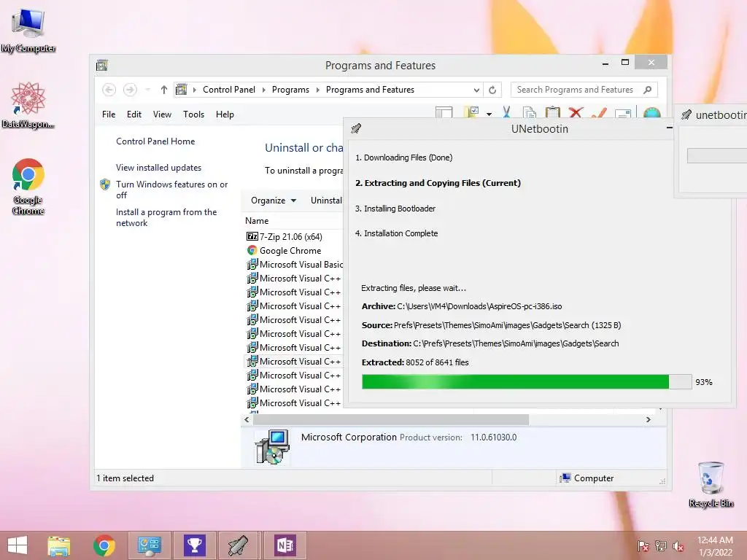Click the network tray icon

pyautogui.click(x=661, y=546)
